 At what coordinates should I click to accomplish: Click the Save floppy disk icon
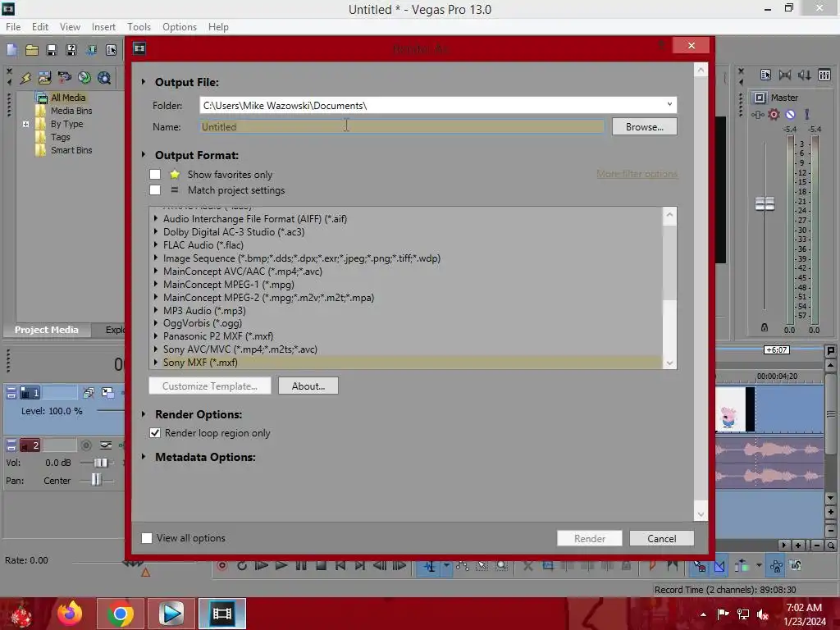[52, 50]
